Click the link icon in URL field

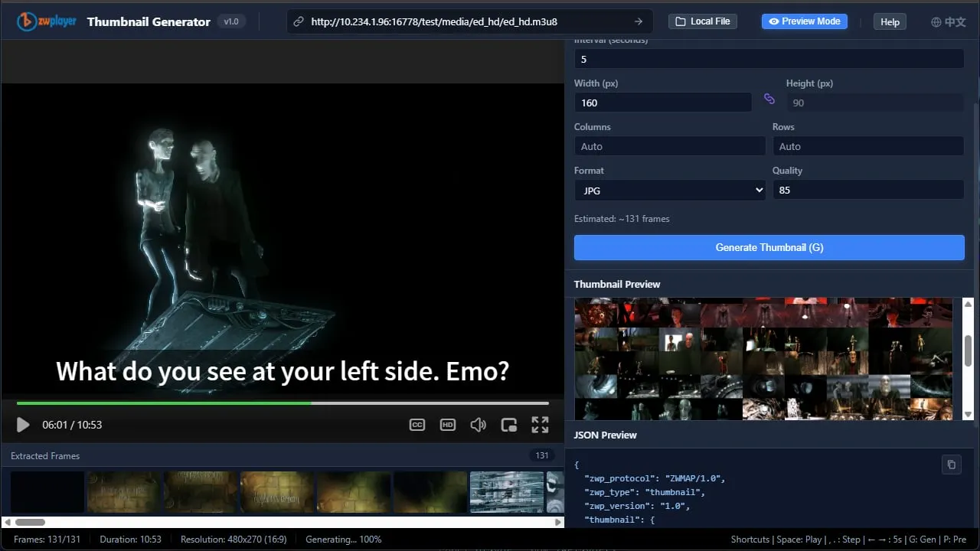coord(299,21)
